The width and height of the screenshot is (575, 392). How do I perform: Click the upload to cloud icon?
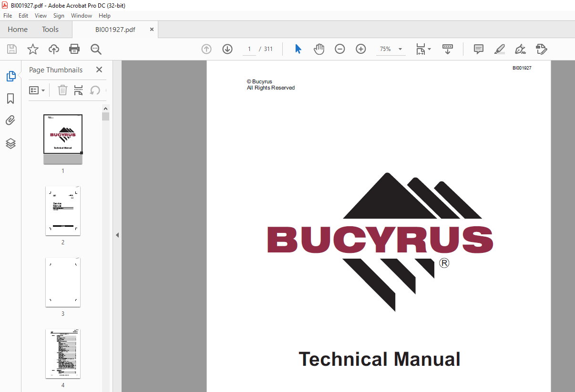tap(54, 49)
